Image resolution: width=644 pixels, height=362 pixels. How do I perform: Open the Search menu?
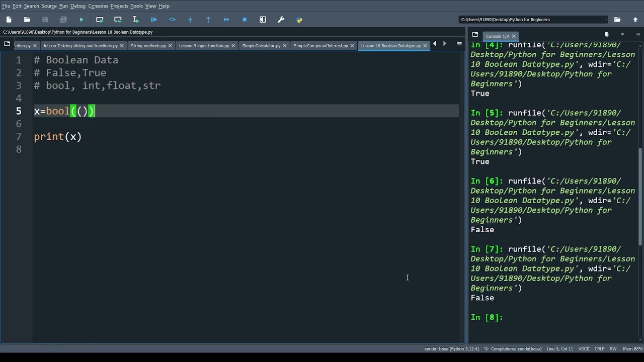point(31,6)
